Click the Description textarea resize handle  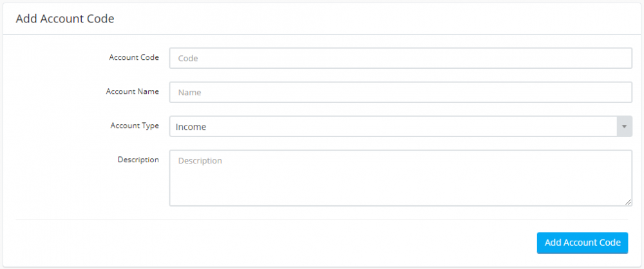click(x=629, y=203)
